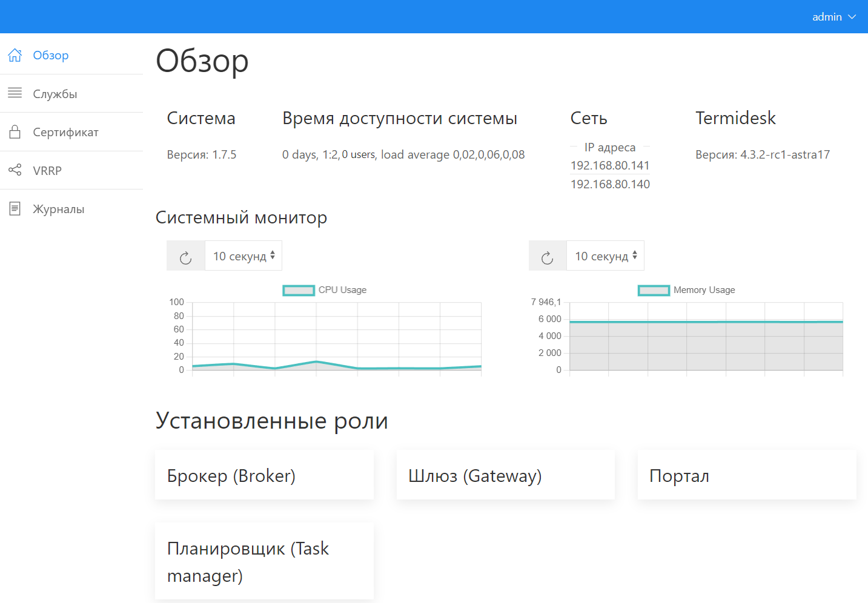Click the home icon beside Обзор

click(x=15, y=55)
